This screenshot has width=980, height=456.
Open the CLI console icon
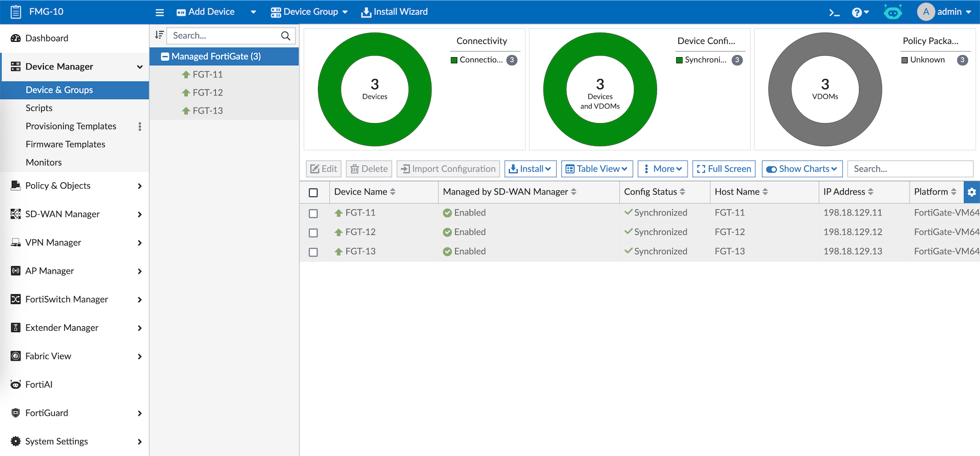pos(834,12)
